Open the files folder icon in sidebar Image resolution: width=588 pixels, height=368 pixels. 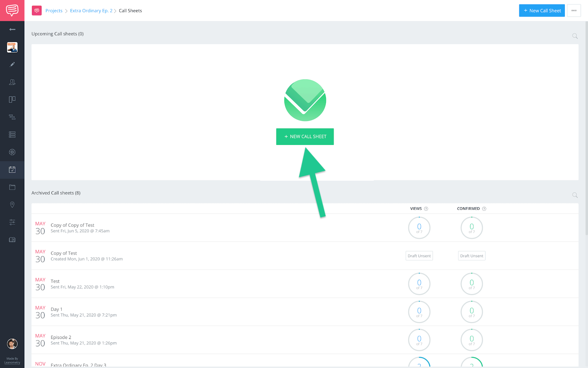pos(12,187)
